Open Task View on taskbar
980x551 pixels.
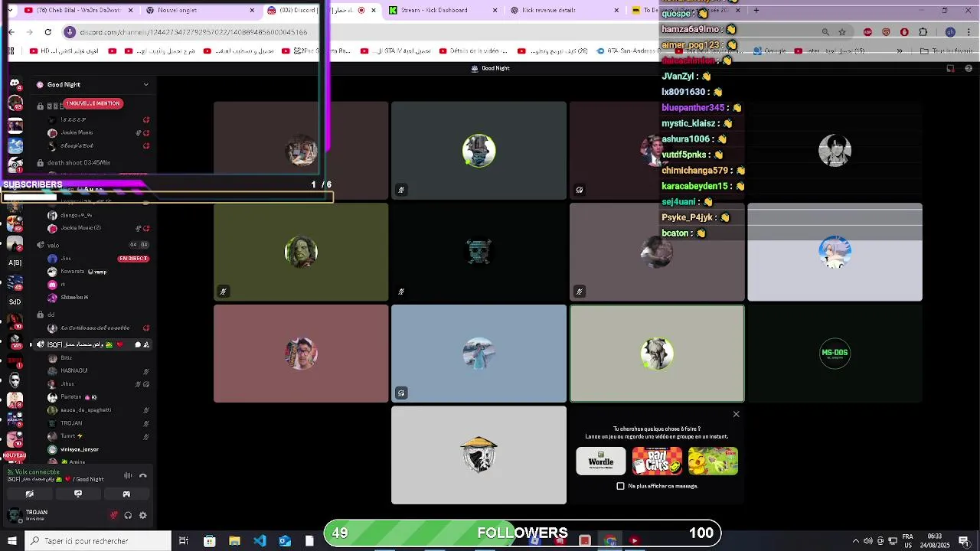(x=184, y=541)
